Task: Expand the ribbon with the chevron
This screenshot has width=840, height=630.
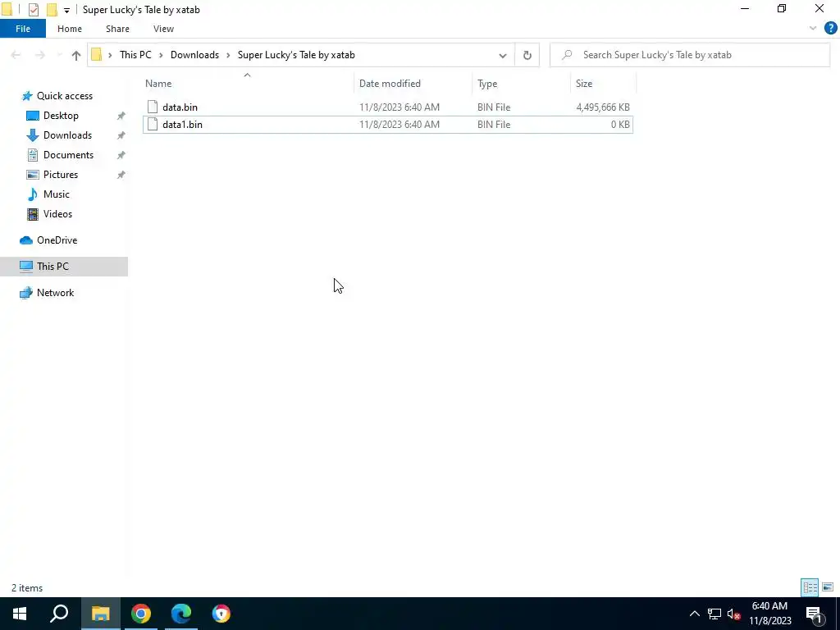Action: (813, 29)
